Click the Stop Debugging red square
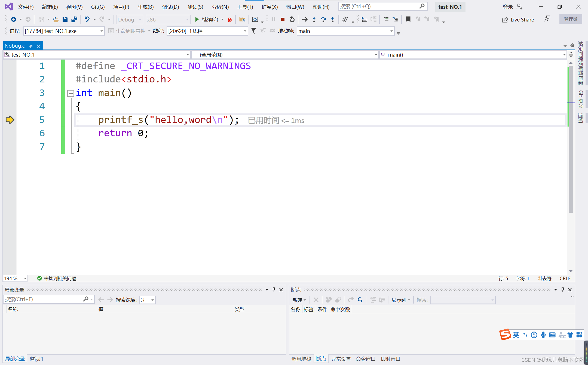Viewport: 588px width, 365px height. 283,19
